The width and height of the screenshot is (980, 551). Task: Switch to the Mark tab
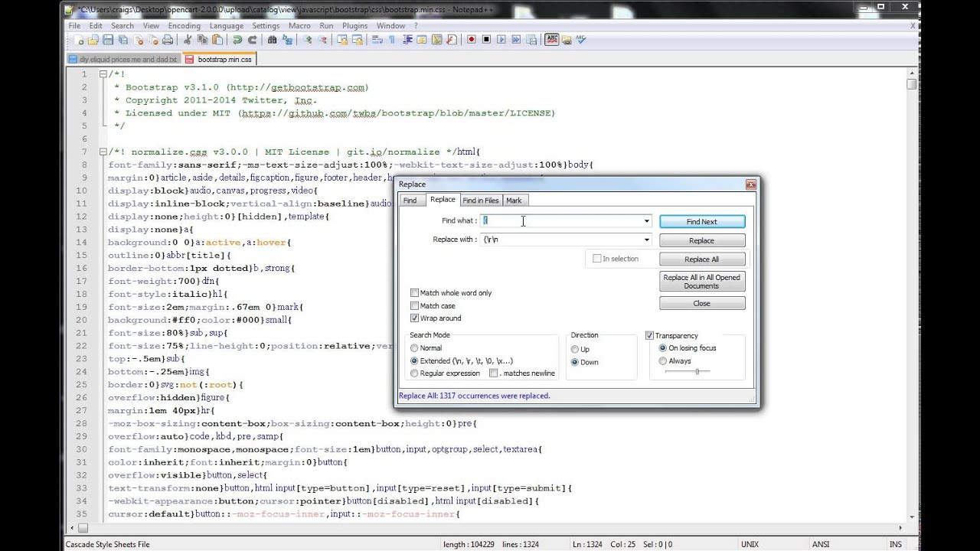coord(514,201)
